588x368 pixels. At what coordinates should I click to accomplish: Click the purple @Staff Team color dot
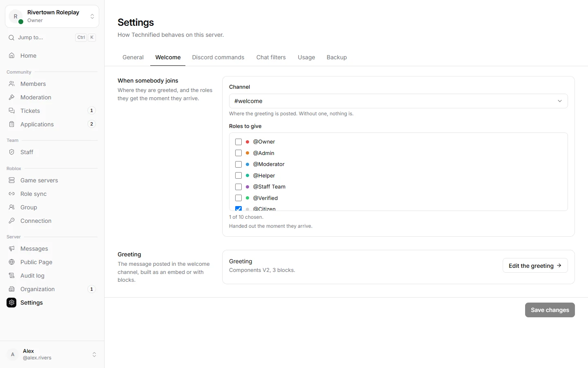click(247, 187)
